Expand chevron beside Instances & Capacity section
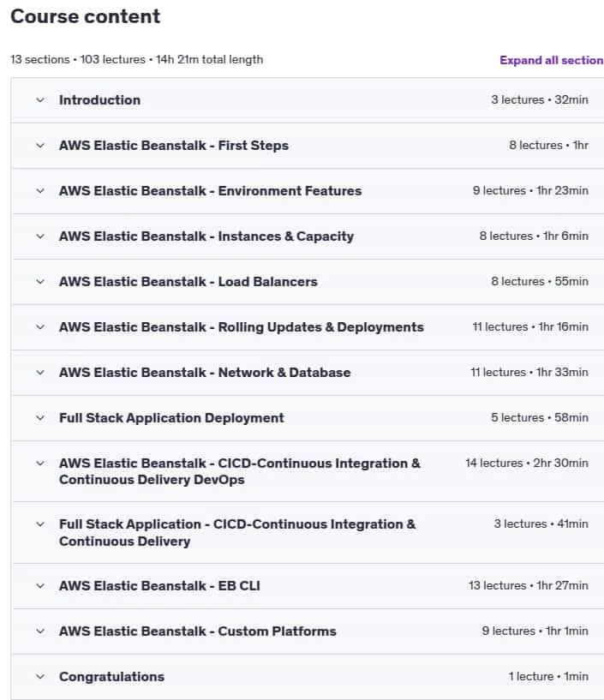604x700 pixels. (40, 236)
